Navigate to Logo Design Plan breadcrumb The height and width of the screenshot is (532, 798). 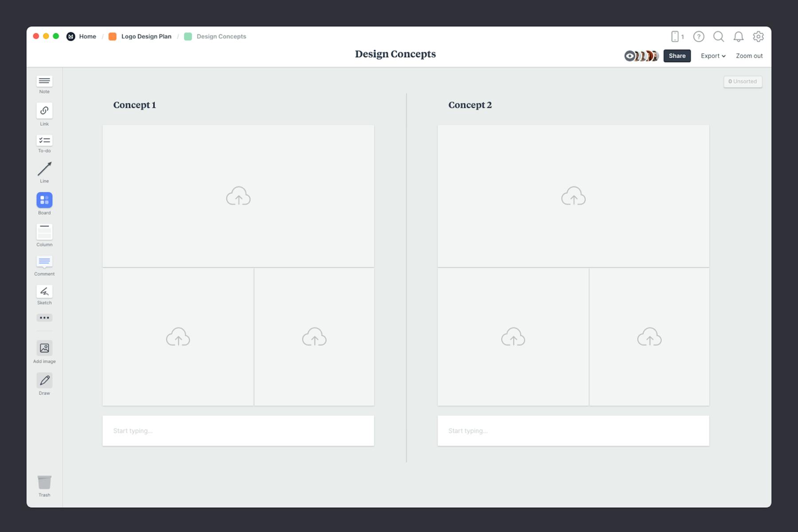[147, 36]
